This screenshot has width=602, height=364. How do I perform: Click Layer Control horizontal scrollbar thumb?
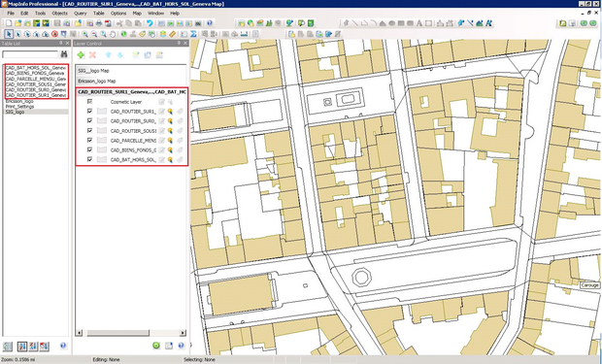(x=117, y=333)
